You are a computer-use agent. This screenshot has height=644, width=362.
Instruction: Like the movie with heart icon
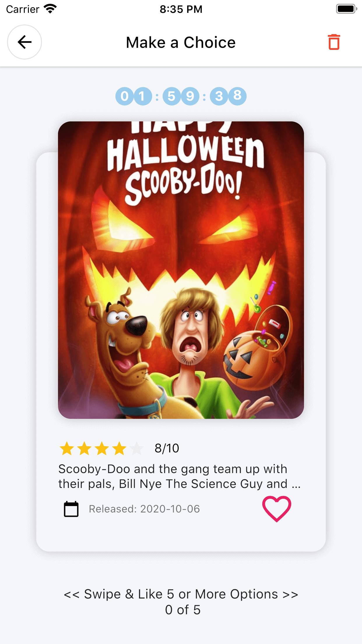[277, 509]
